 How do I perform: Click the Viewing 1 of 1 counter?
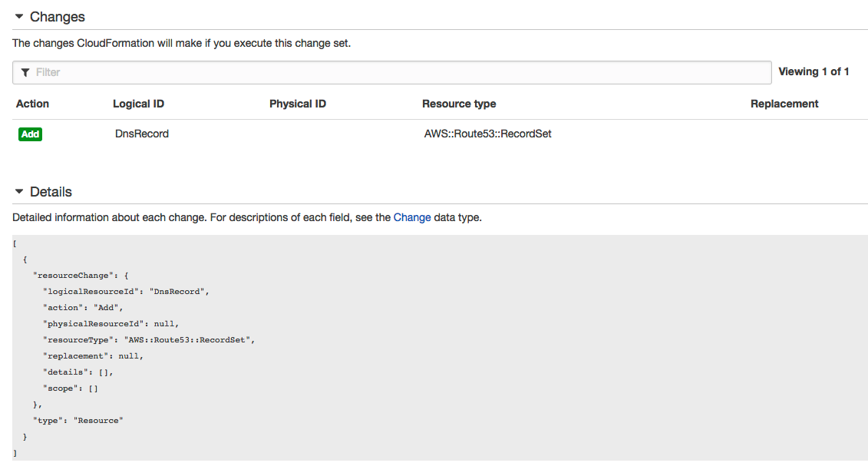click(814, 71)
